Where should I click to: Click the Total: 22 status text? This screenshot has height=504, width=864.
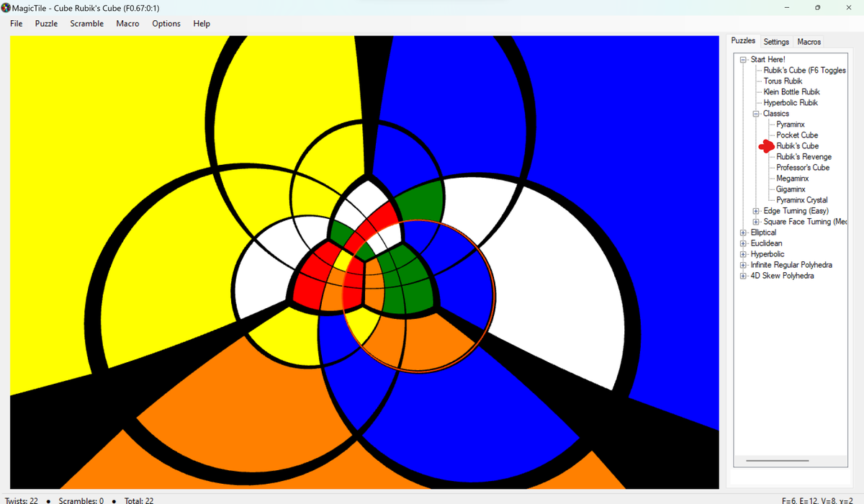(139, 500)
